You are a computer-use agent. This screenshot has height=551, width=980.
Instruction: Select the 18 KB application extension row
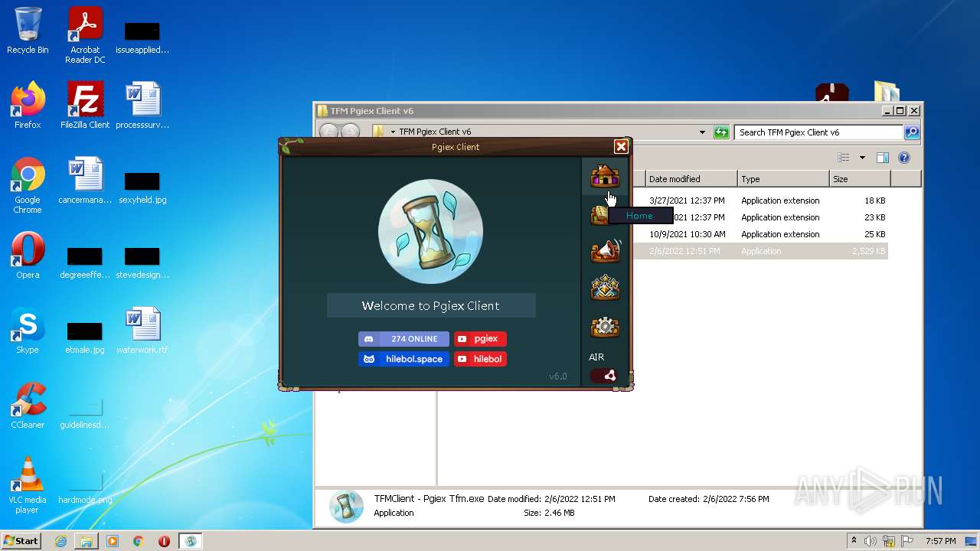point(762,201)
